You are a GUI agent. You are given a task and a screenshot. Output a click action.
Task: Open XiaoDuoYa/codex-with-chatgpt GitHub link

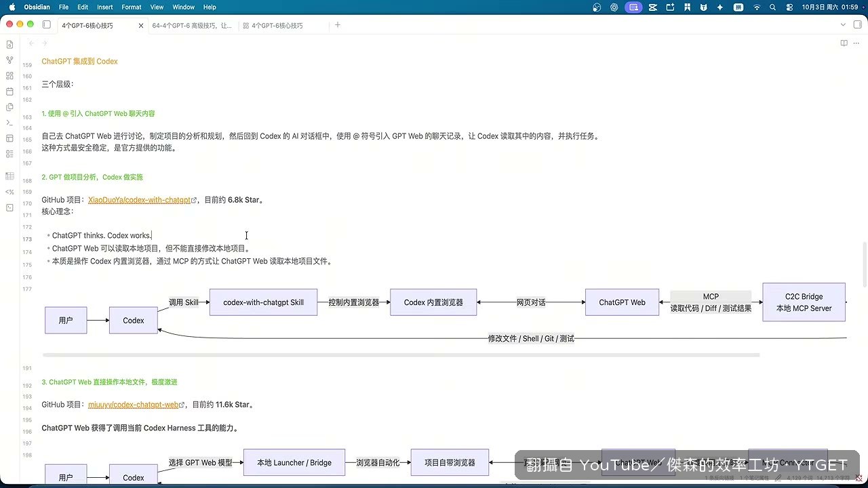(140, 200)
